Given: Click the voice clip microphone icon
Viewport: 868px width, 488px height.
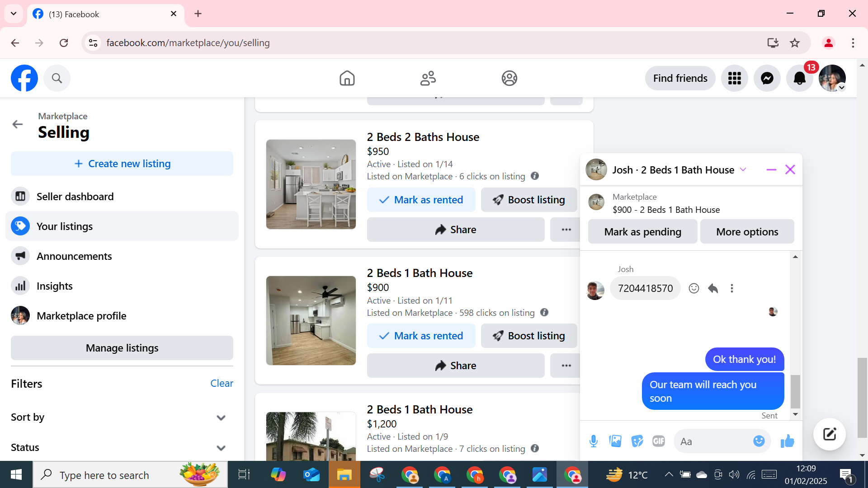Looking at the screenshot, I should [x=594, y=441].
